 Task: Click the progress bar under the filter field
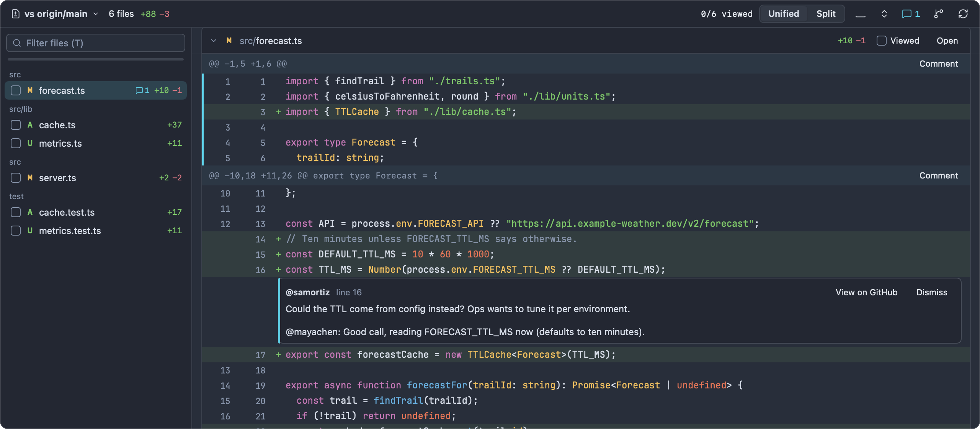(96, 59)
